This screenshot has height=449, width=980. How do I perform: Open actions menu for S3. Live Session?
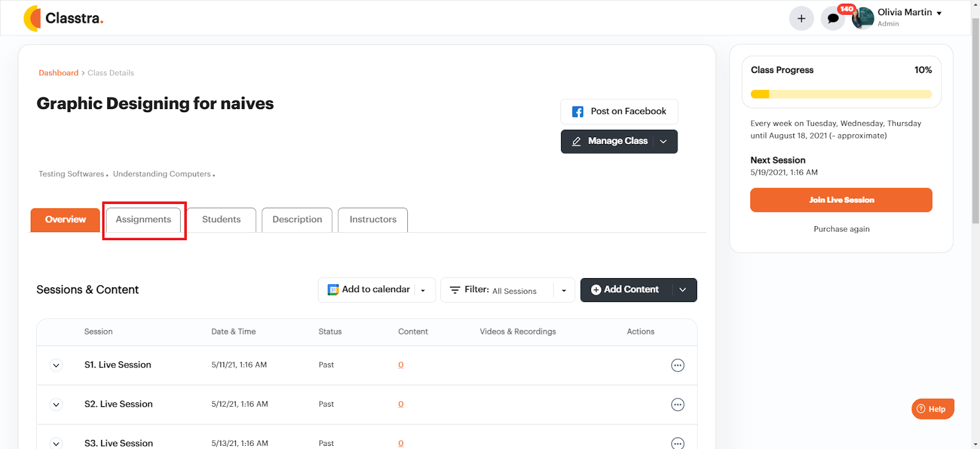pos(677,443)
